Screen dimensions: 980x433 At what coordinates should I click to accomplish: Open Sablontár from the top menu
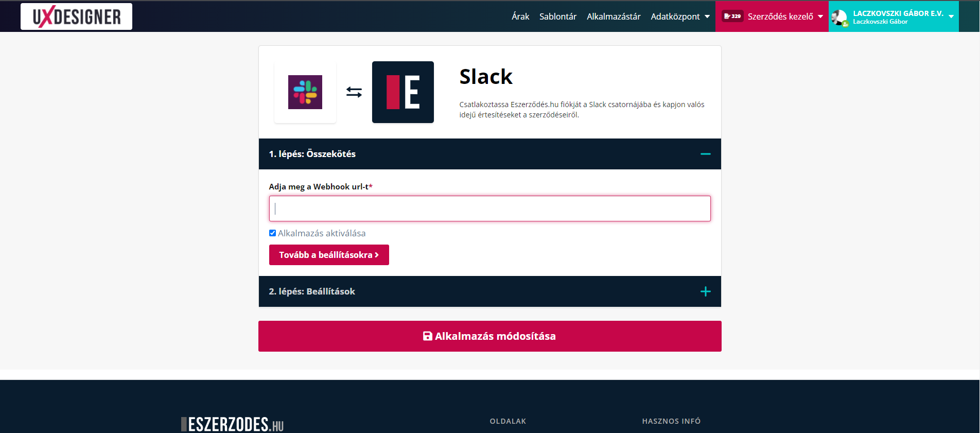558,16
